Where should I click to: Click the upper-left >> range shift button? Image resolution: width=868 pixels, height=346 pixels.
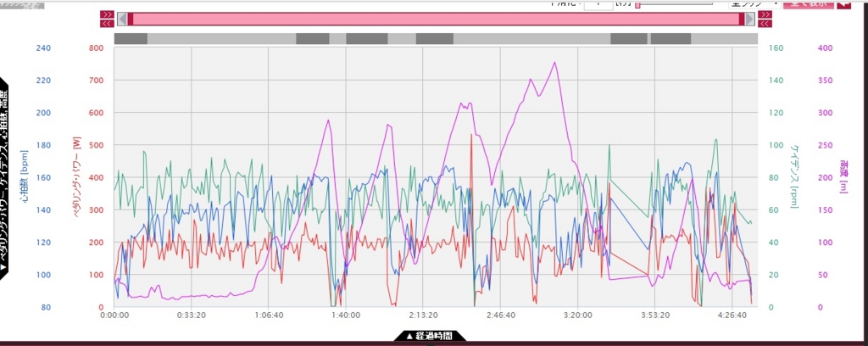click(108, 14)
